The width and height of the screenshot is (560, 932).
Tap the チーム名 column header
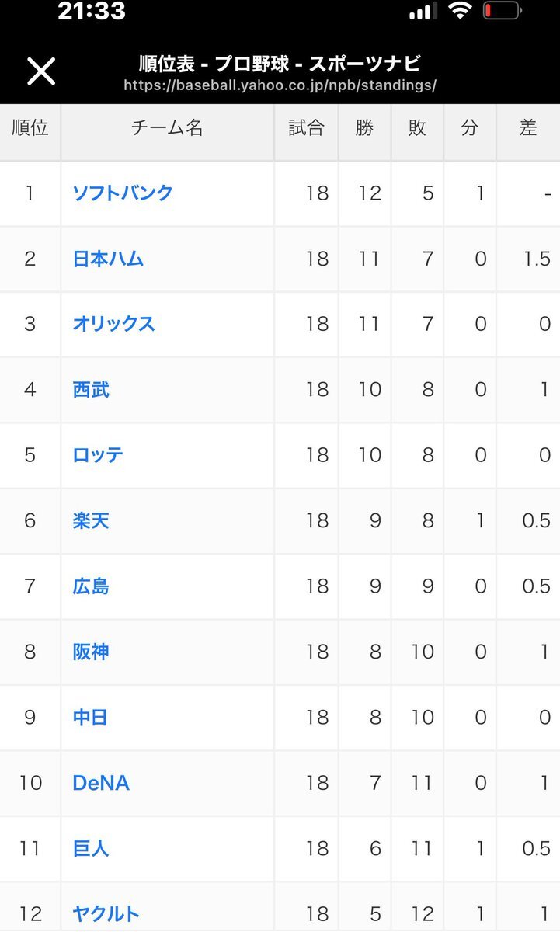click(167, 128)
